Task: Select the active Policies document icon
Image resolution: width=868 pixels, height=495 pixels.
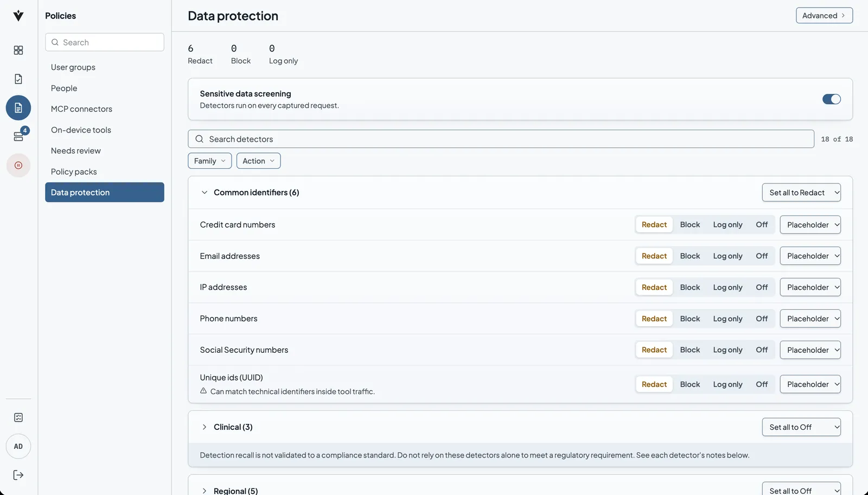Action: [18, 107]
